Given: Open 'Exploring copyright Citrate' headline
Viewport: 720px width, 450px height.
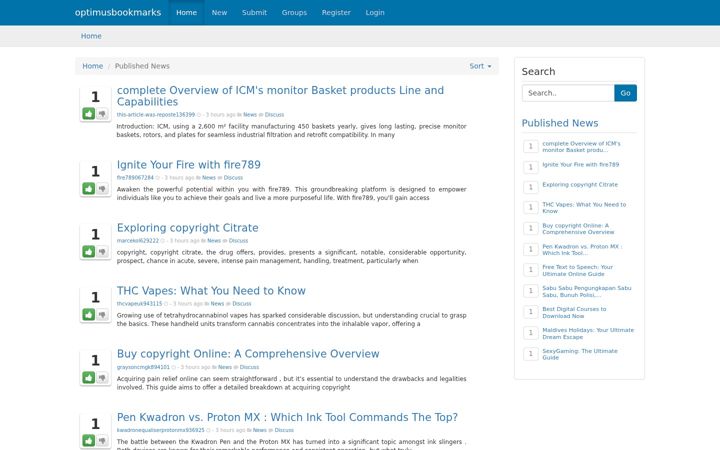Looking at the screenshot, I should (187, 228).
